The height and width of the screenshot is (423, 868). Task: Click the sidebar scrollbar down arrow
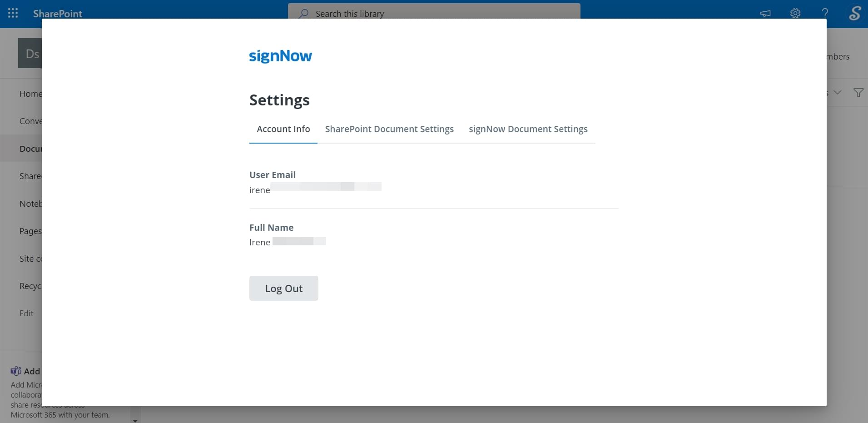click(x=135, y=420)
